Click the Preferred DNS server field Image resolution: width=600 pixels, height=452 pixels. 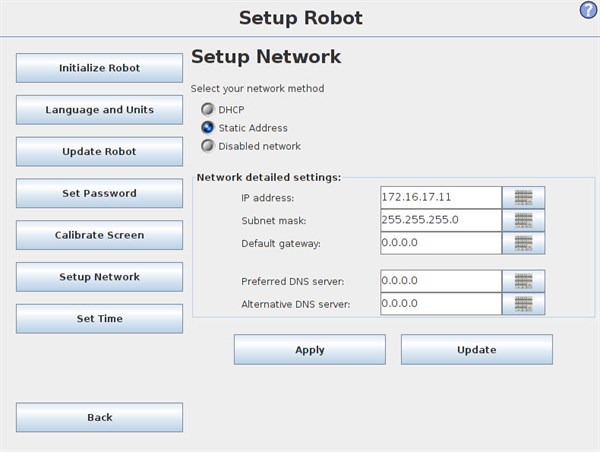point(441,281)
